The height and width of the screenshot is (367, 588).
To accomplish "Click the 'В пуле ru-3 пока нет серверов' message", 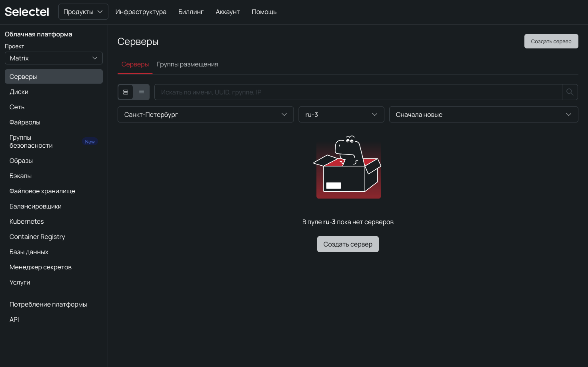I will 348,222.
